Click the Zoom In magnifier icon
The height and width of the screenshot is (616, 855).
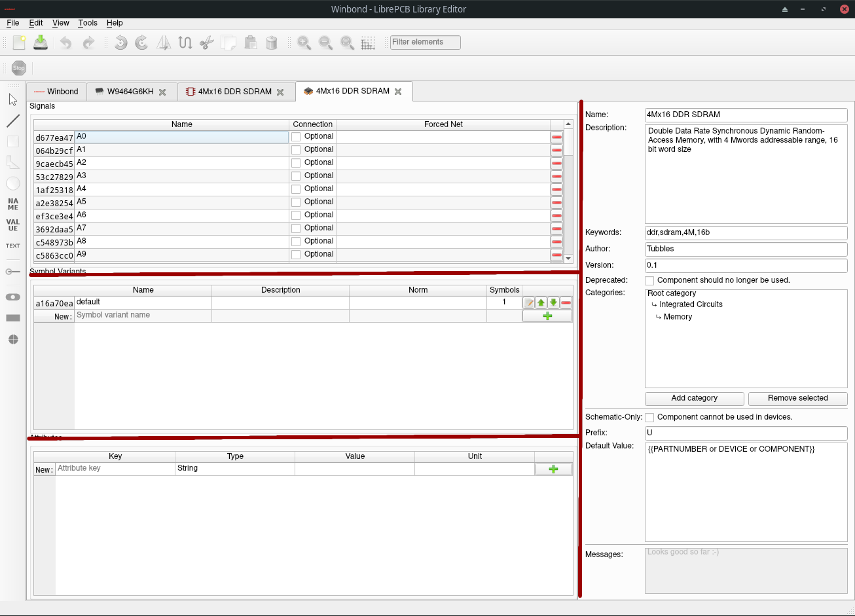pos(304,43)
